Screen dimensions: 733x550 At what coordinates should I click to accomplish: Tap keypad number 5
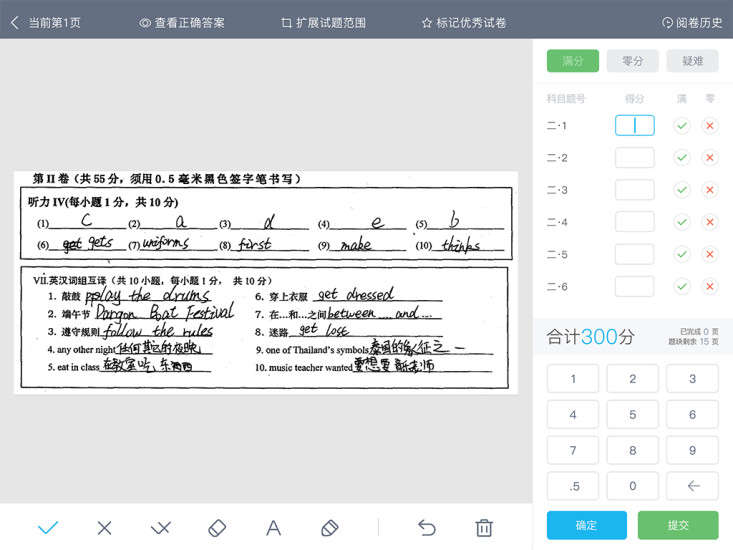tap(632, 414)
